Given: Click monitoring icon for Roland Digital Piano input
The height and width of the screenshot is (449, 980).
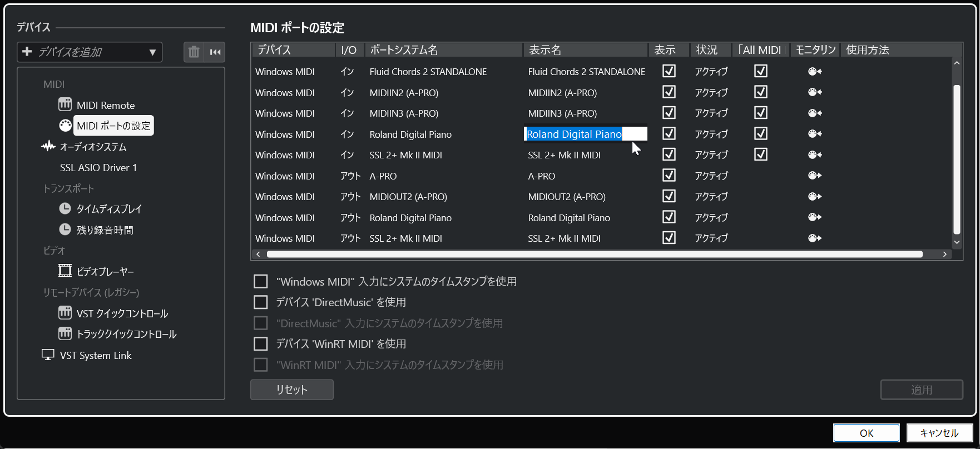Looking at the screenshot, I should pos(815,134).
